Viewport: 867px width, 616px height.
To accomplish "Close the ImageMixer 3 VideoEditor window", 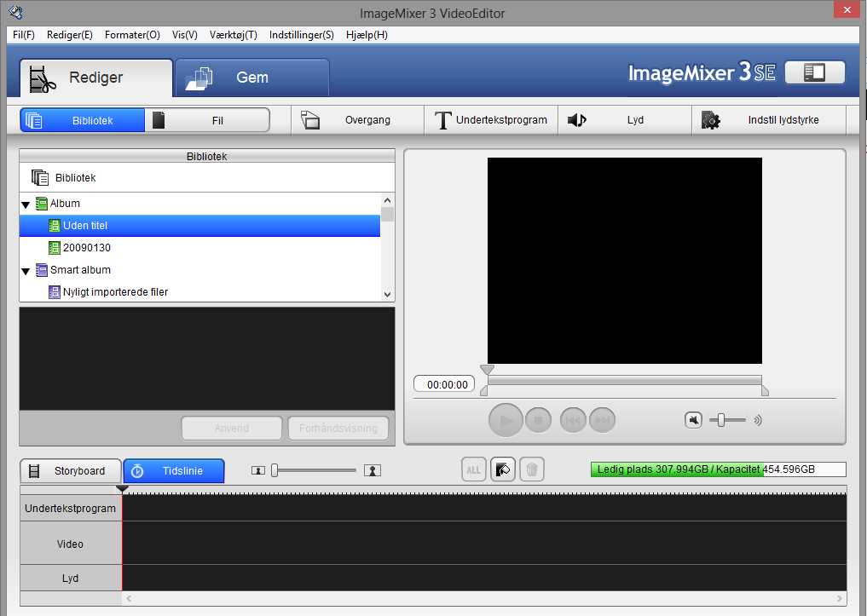I will pyautogui.click(x=847, y=9).
